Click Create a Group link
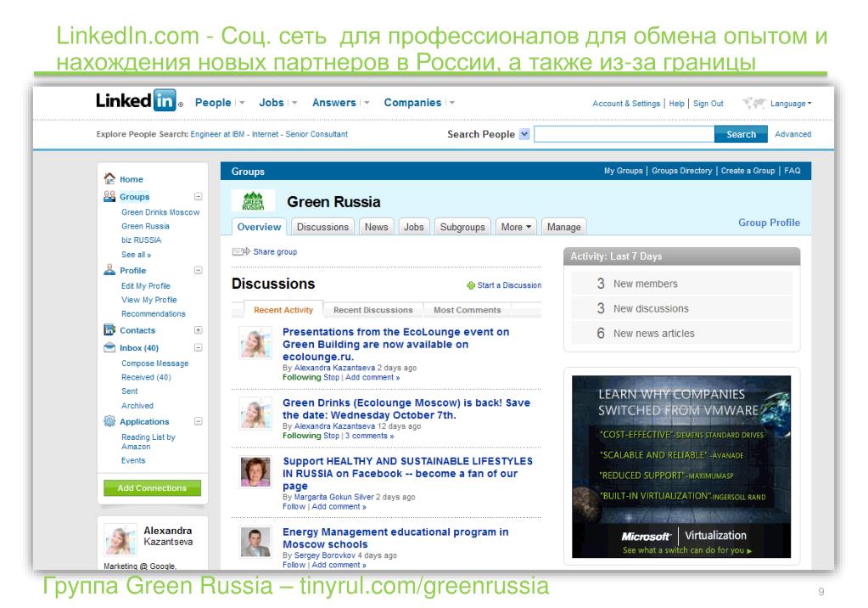 (748, 171)
